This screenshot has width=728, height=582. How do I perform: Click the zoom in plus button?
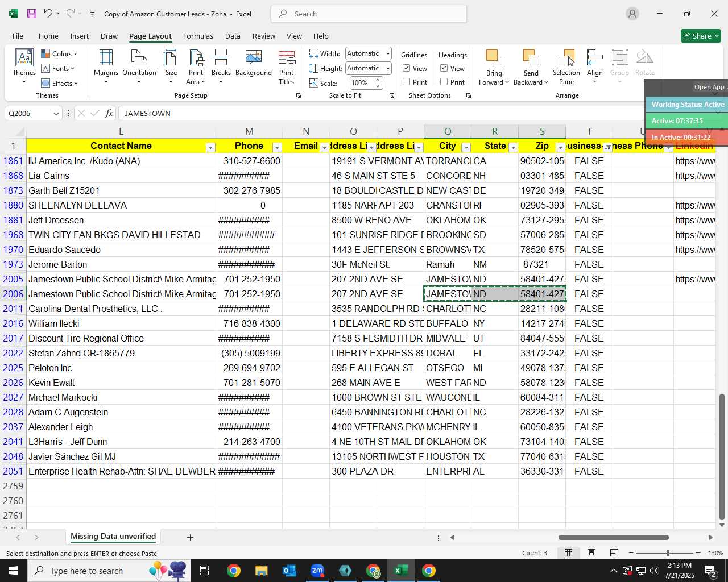click(x=698, y=553)
